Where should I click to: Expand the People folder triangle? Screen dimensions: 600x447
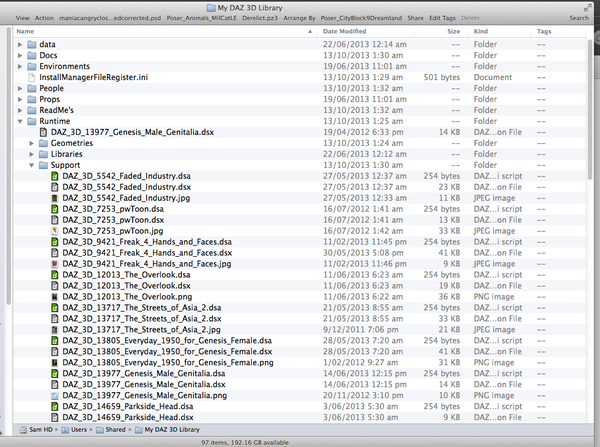(20, 88)
